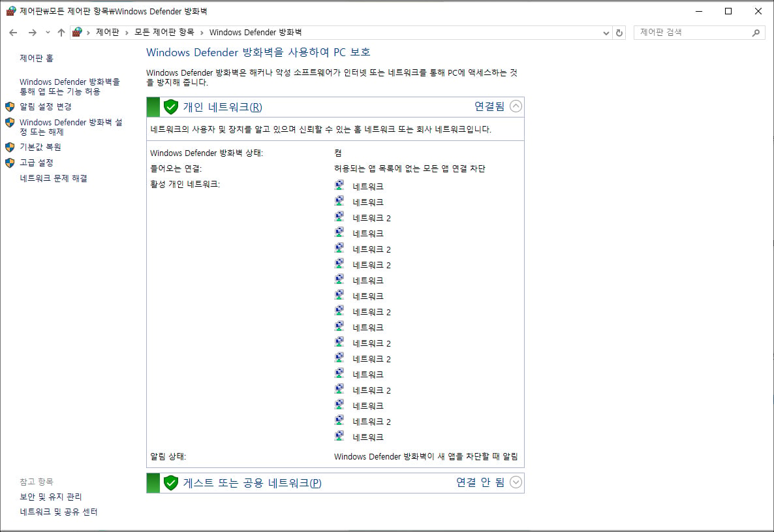Expand 게스트 또는 공용 네트워크 with chevron
Screen dimensions: 774x532
pyautogui.click(x=516, y=482)
